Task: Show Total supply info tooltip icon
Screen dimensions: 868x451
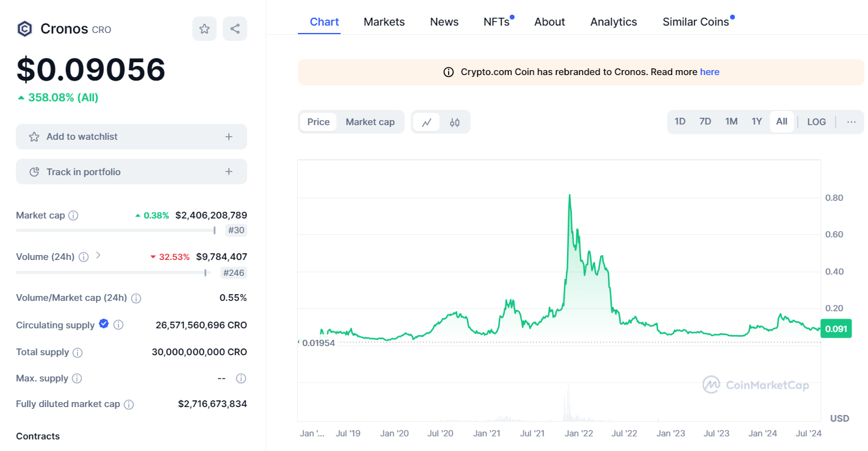Action: click(x=78, y=352)
